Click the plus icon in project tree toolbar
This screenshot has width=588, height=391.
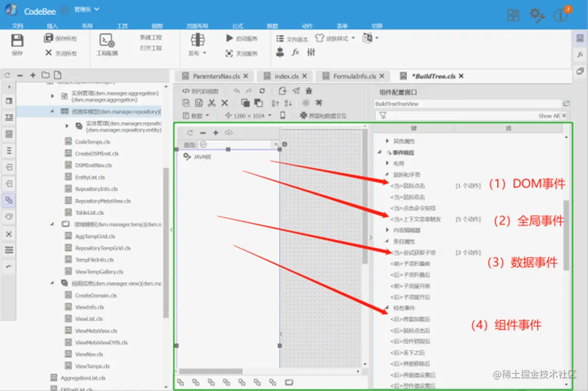33,75
